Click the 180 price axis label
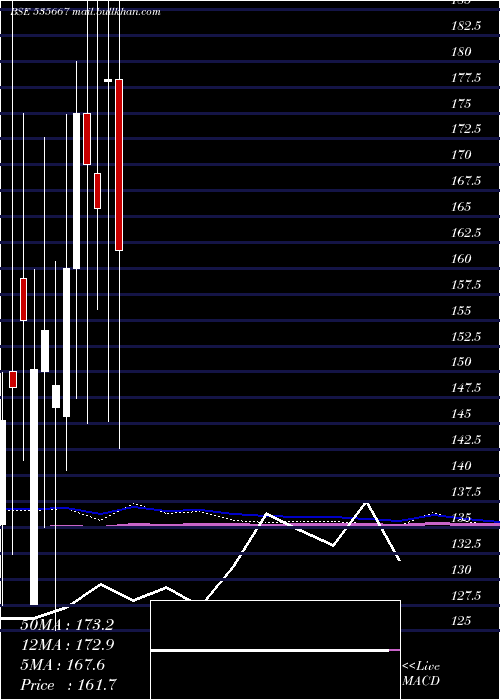The width and height of the screenshot is (500, 700). tap(461, 52)
